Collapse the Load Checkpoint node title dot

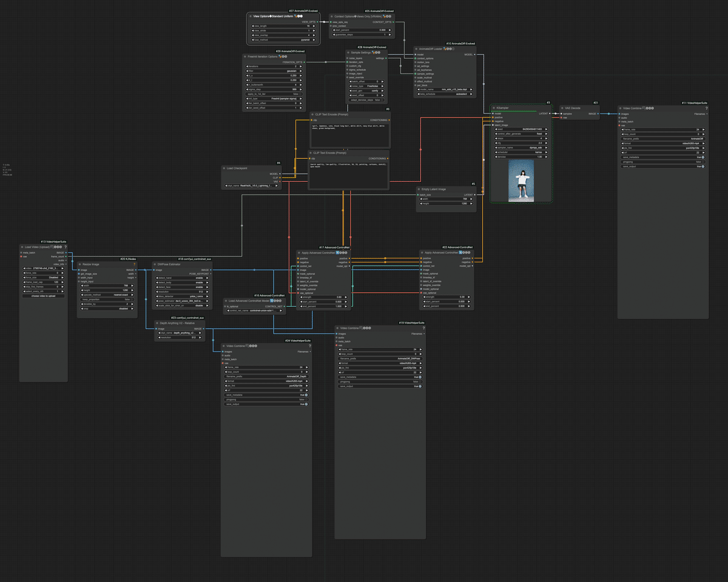pos(224,168)
